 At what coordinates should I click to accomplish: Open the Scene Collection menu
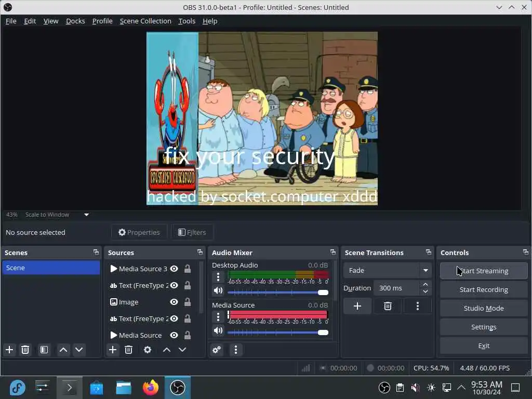pyautogui.click(x=145, y=21)
